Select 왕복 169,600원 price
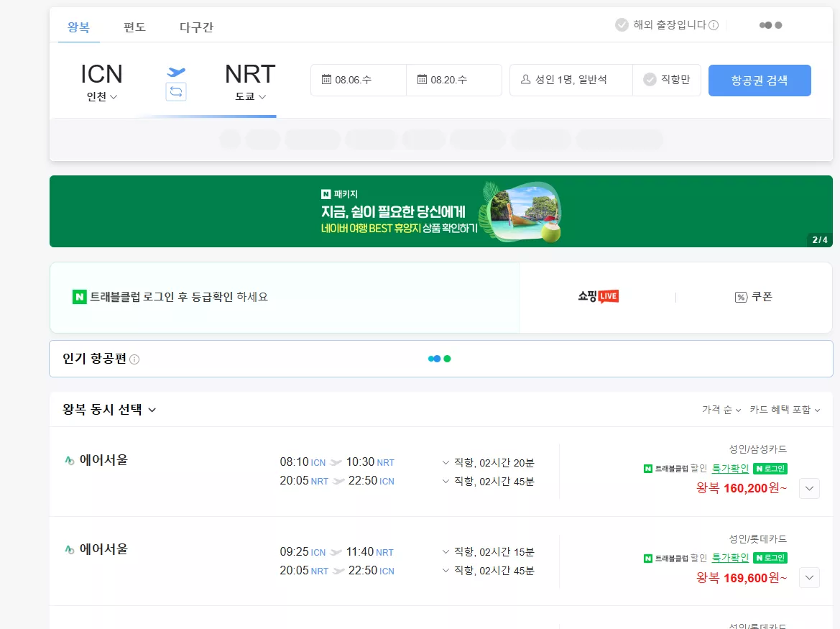 (x=741, y=577)
